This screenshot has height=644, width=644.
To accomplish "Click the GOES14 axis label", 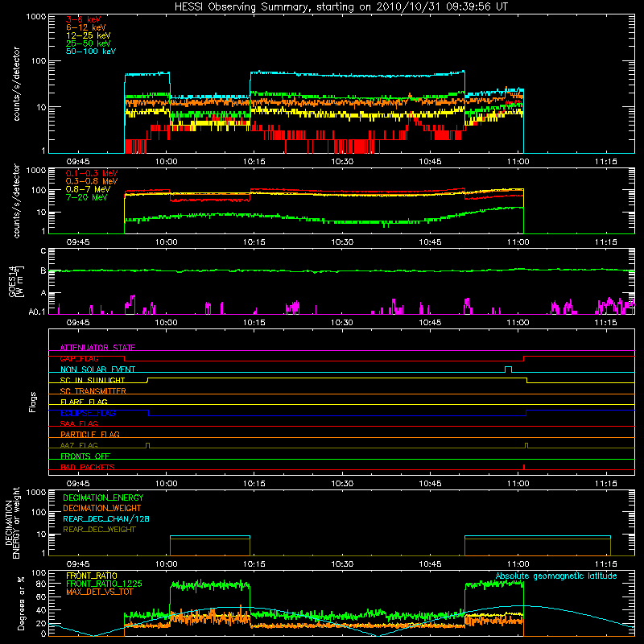I will click(x=15, y=281).
